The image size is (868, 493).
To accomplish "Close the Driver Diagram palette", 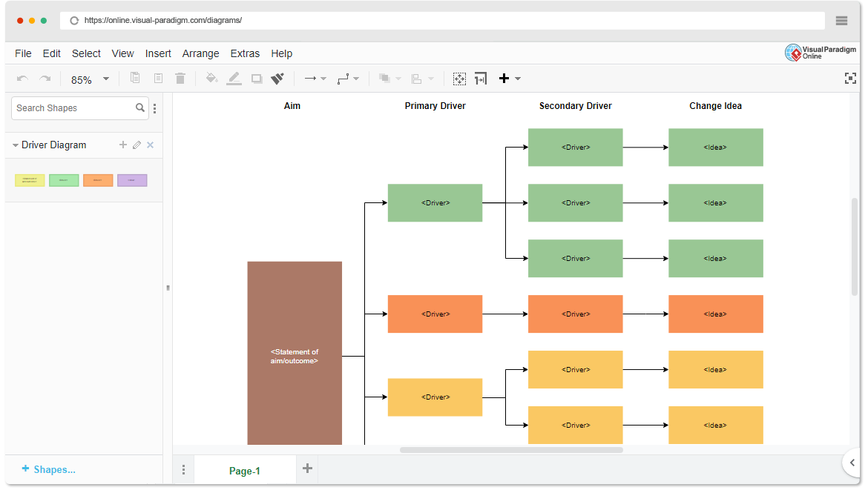I will click(x=150, y=145).
